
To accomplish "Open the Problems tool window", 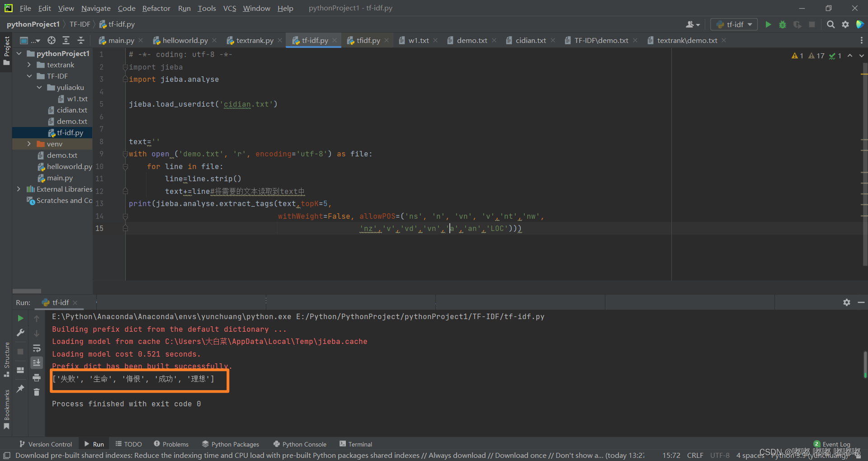I will click(x=171, y=444).
